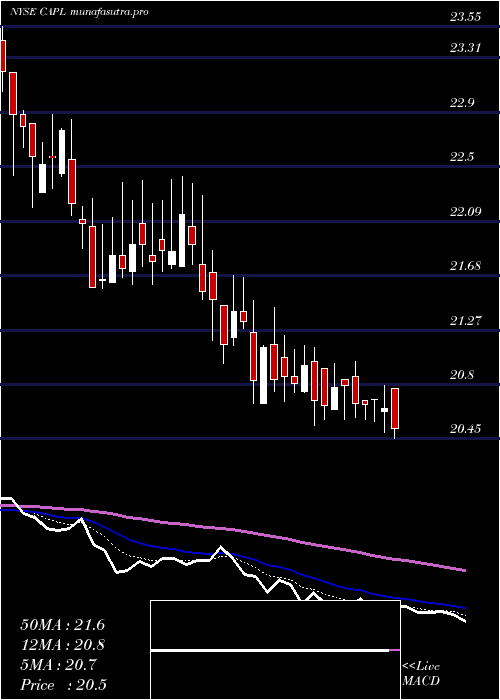Click the 23.31 price level label
This screenshot has height=700, width=500.
(466, 48)
